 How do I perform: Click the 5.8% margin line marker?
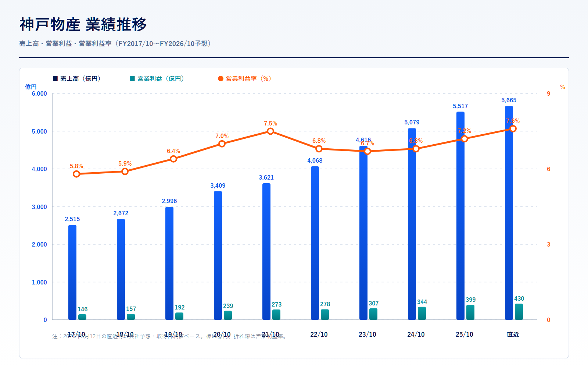[x=76, y=174]
